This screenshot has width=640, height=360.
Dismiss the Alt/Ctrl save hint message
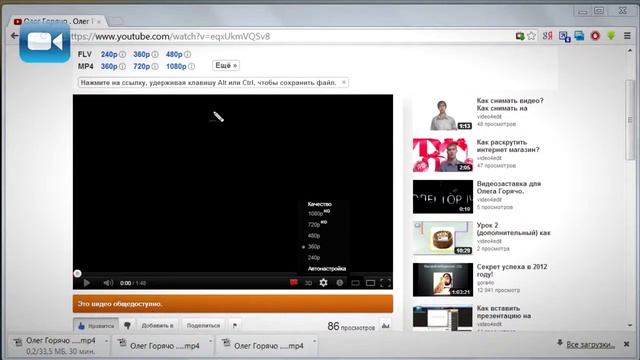[x=344, y=82]
